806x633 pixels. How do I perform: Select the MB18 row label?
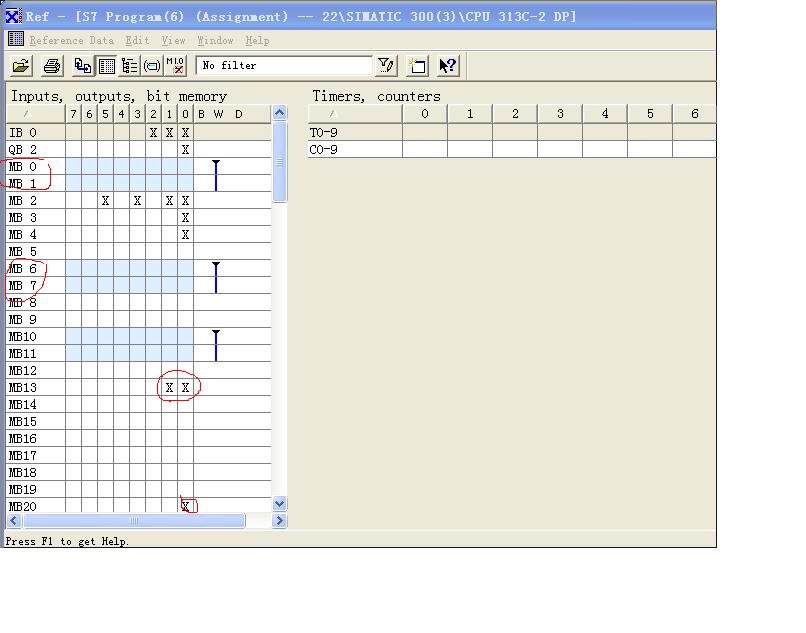pos(23,472)
